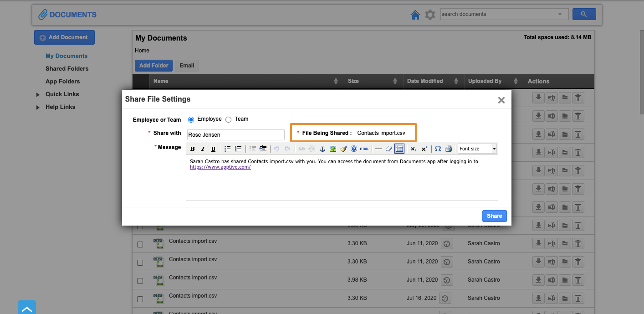
Task: Go to home via house icon
Action: click(415, 15)
